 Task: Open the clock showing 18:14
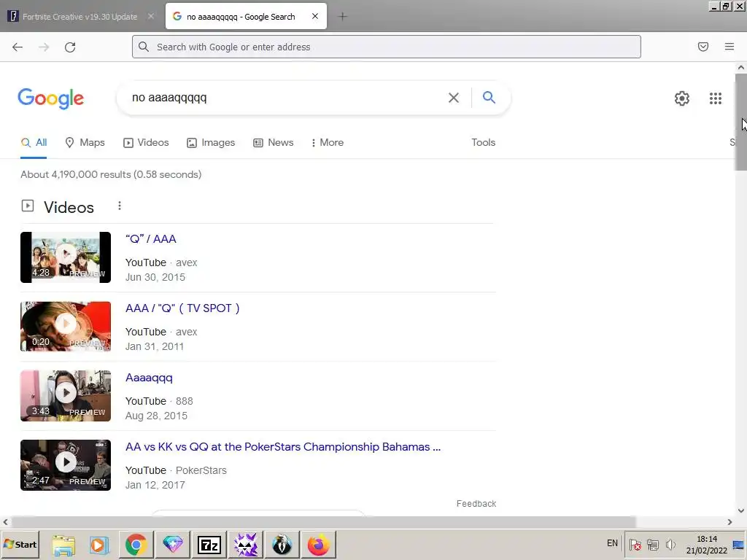click(x=706, y=545)
